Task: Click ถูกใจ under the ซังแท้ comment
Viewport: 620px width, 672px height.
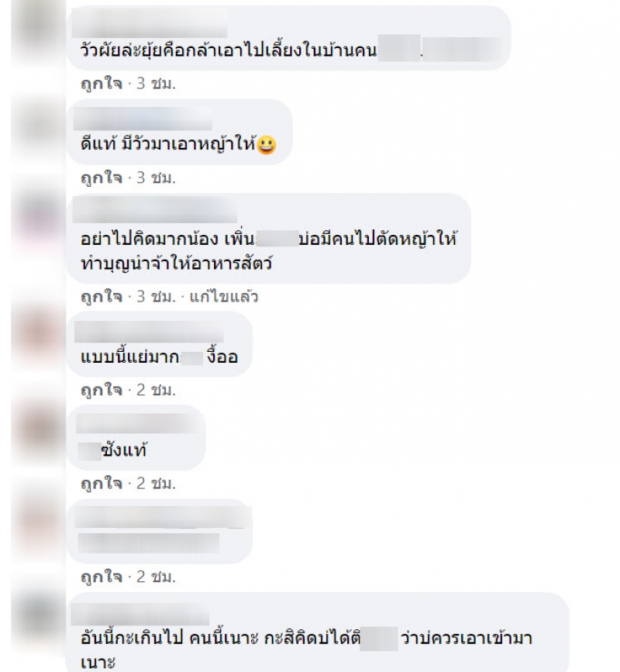Action: [101, 483]
